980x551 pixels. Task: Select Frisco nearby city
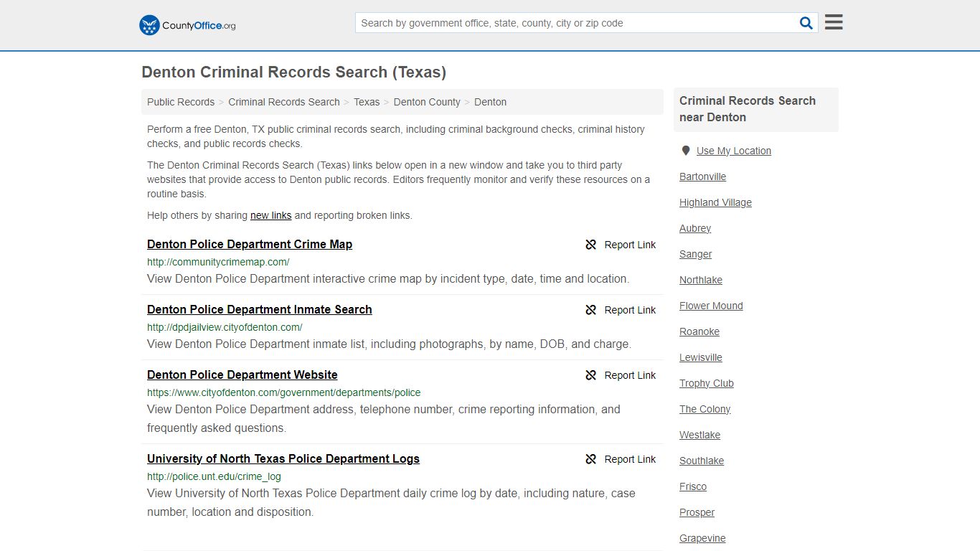coord(693,486)
